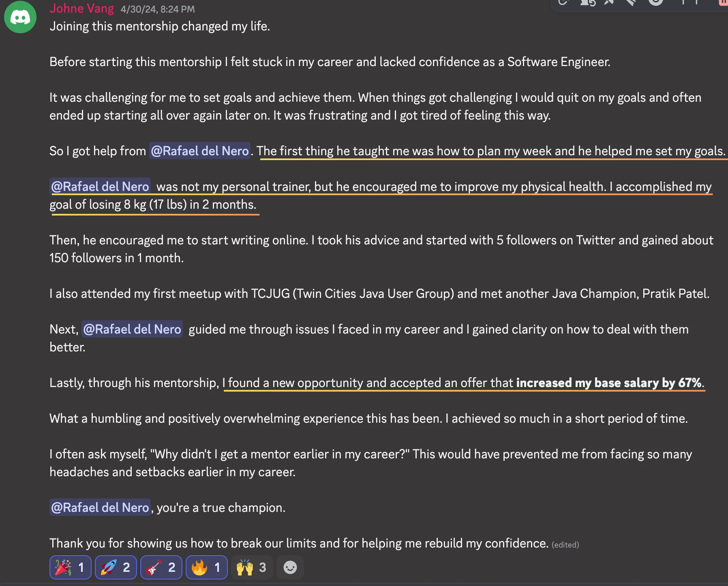Screen dimensions: 728x586
Task: Toggle the fire reaction
Action: point(206,567)
